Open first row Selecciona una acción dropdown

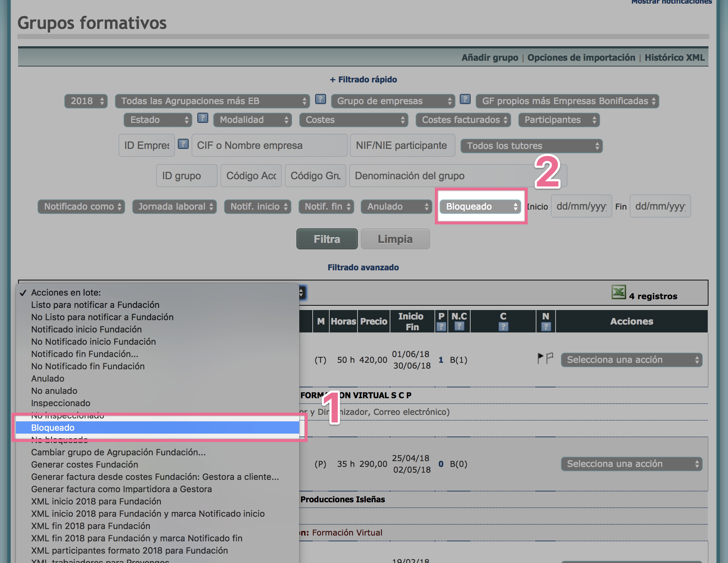pos(631,360)
